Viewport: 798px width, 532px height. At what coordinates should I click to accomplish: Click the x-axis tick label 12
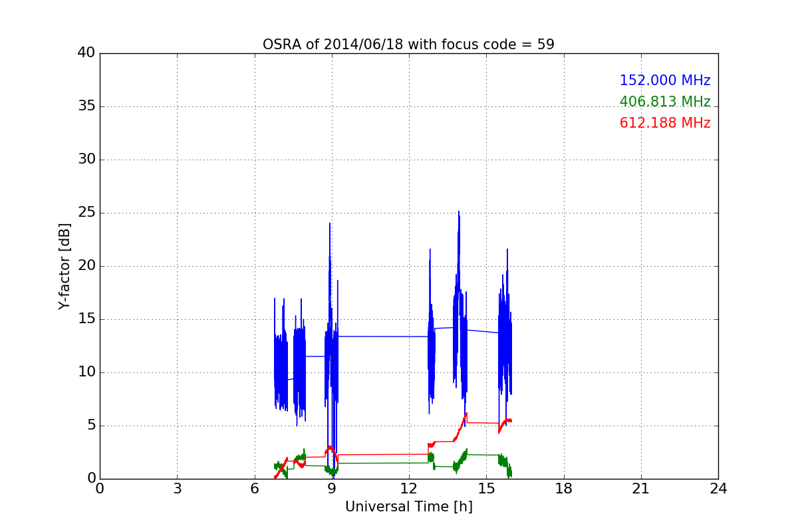tap(409, 489)
